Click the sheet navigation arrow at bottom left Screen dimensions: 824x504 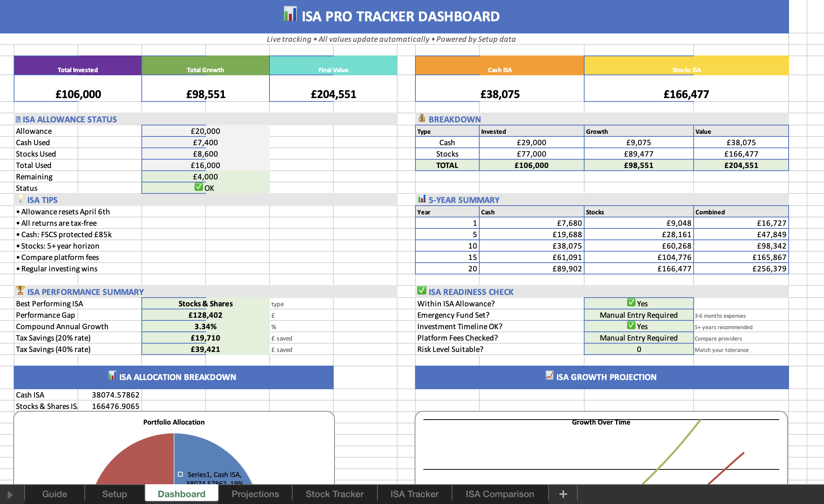10,494
